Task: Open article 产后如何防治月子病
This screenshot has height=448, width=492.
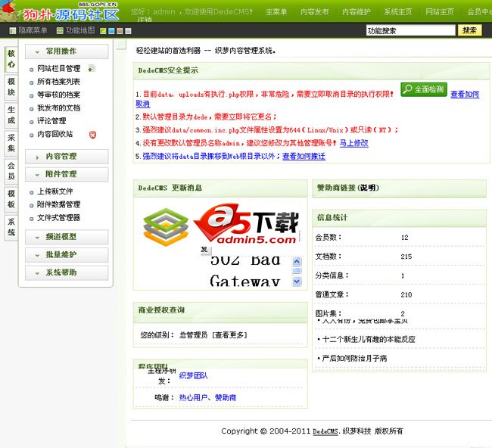Action: 354,358
